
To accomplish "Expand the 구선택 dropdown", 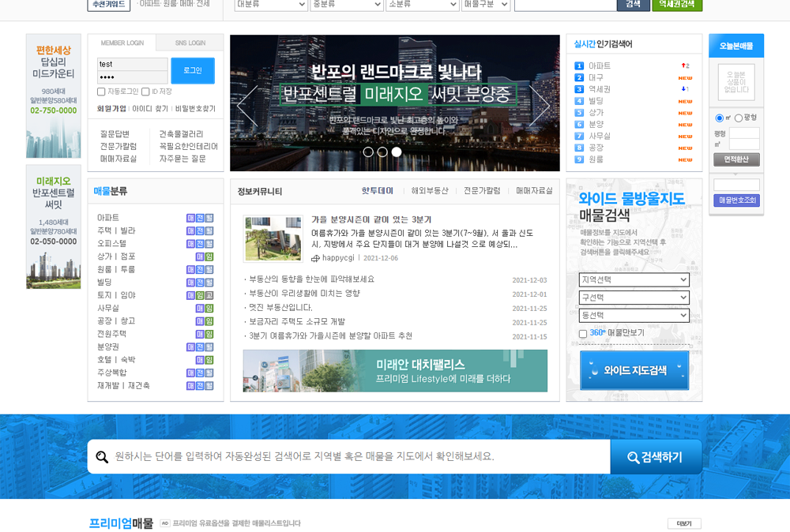I will (x=634, y=298).
